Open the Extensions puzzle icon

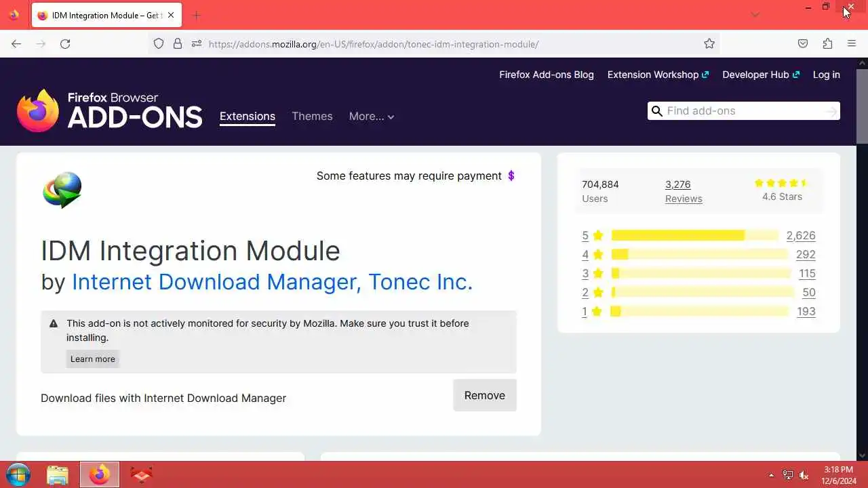click(x=827, y=44)
